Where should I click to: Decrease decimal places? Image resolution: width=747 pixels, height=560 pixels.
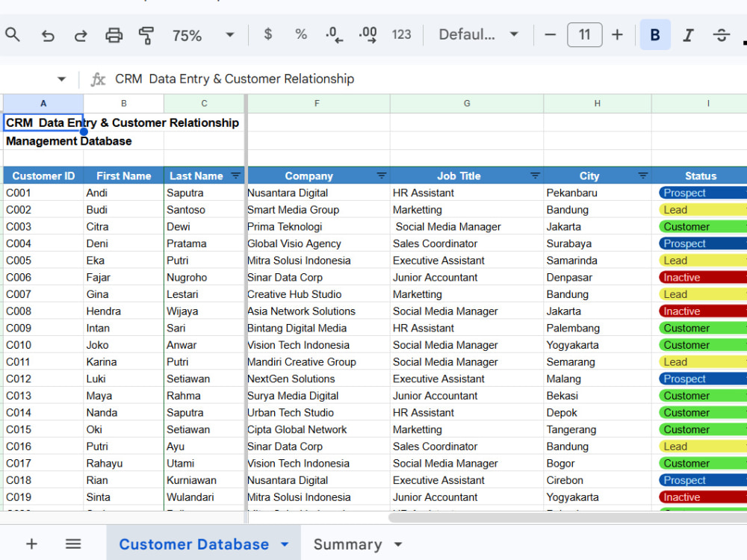click(x=334, y=34)
